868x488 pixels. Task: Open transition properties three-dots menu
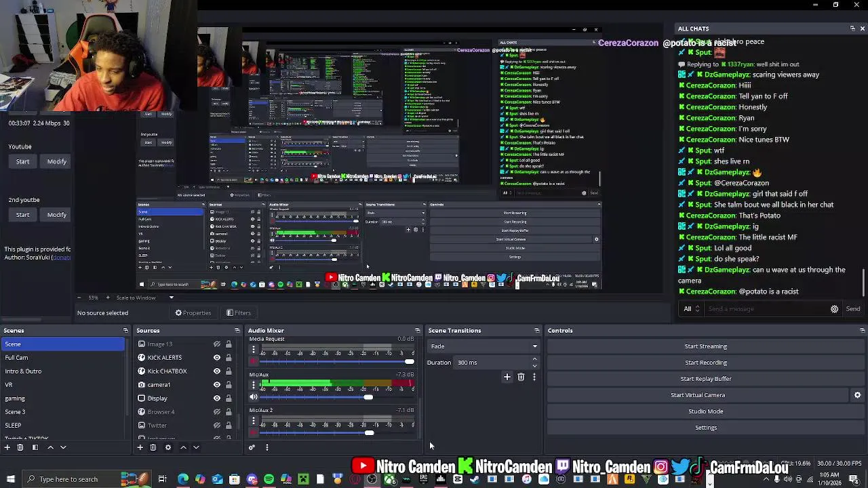pos(534,377)
